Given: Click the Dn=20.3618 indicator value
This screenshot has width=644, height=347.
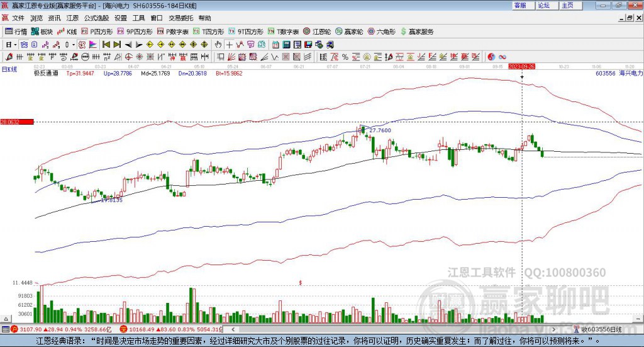Looking at the screenshot, I should (x=192, y=73).
